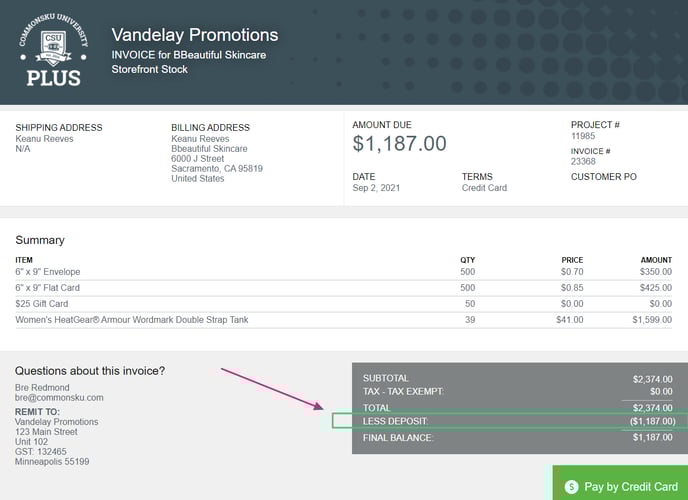688x500 pixels.
Task: Click the Final Balance amount
Action: (x=652, y=437)
